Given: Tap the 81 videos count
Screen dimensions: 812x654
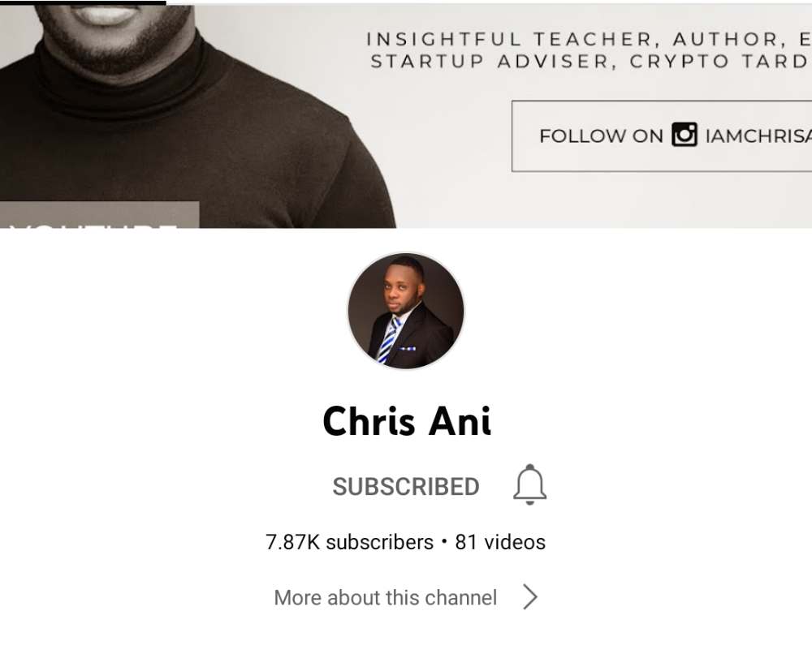Looking at the screenshot, I should click(x=500, y=542).
